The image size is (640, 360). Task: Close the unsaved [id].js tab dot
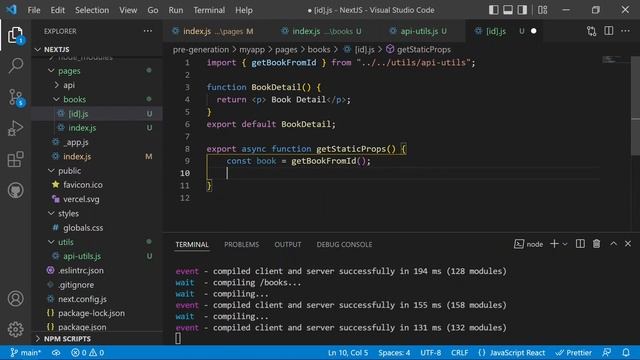click(533, 31)
